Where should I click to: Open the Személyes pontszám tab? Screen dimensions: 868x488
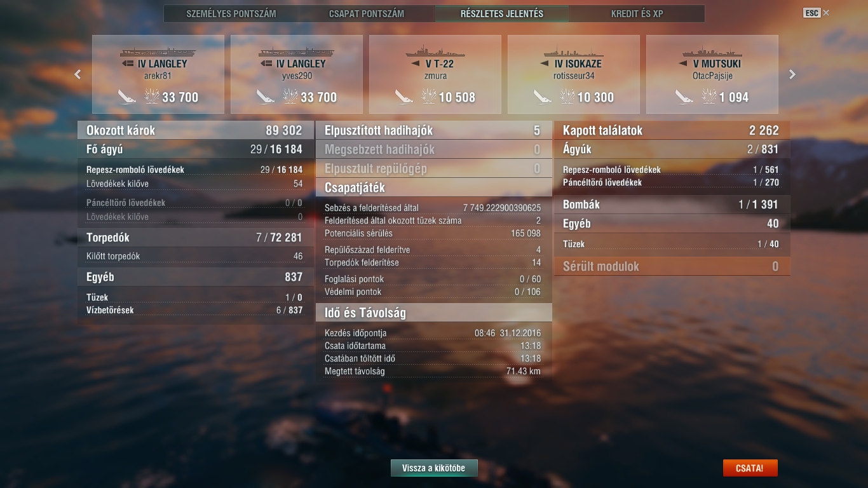231,13
